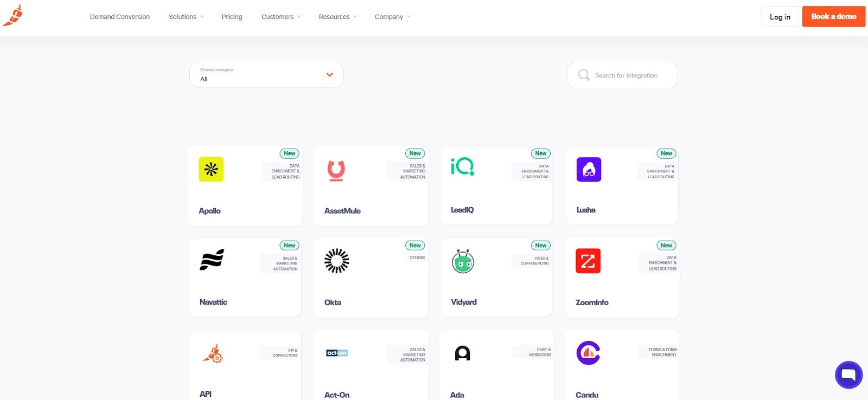
Task: Click the ZoomInfo red Z icon
Action: coord(588,261)
